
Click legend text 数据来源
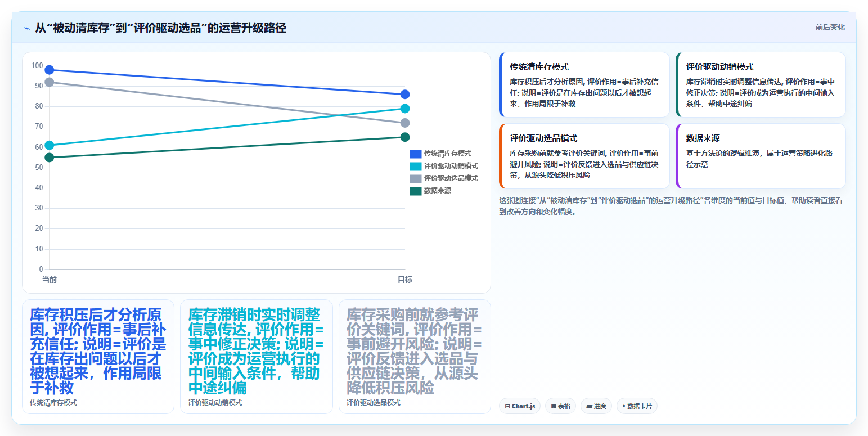[x=437, y=191]
